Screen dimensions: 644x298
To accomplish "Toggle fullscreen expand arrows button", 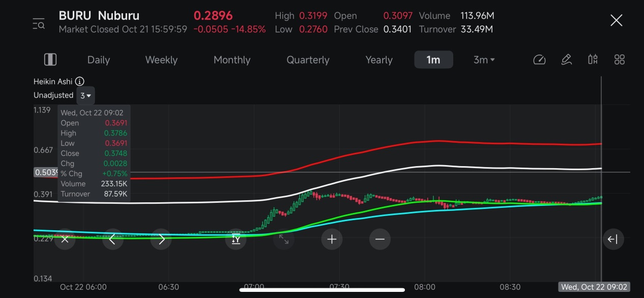I will click(284, 239).
